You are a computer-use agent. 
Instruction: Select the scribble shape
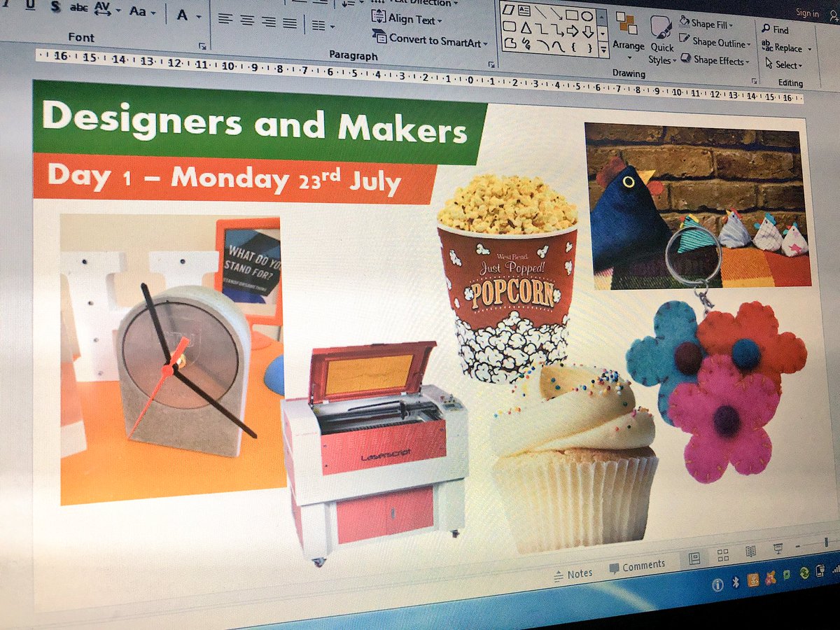click(526, 45)
